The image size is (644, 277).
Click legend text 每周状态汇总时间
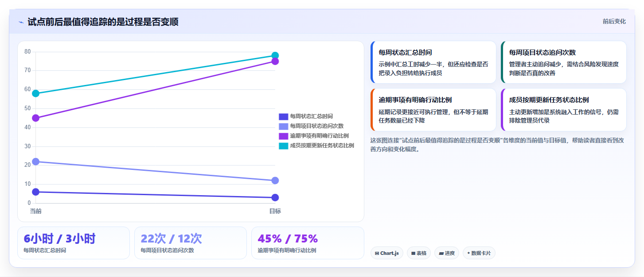tap(311, 116)
